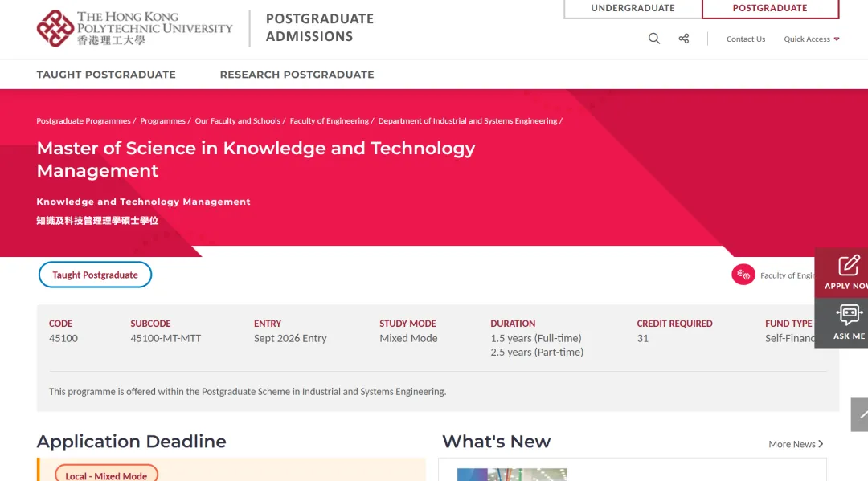
Task: Click the Taught Postgraduate pill button
Action: pyautogui.click(x=95, y=275)
